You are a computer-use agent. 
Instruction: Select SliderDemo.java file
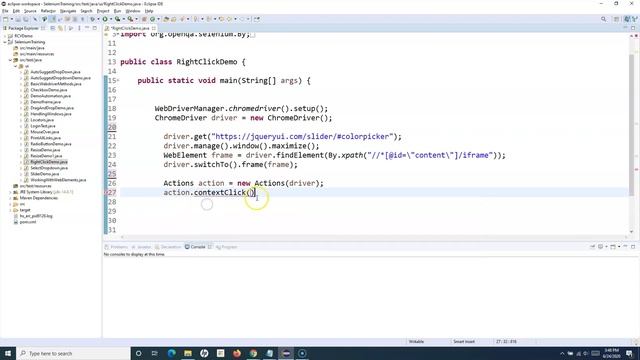44,174
